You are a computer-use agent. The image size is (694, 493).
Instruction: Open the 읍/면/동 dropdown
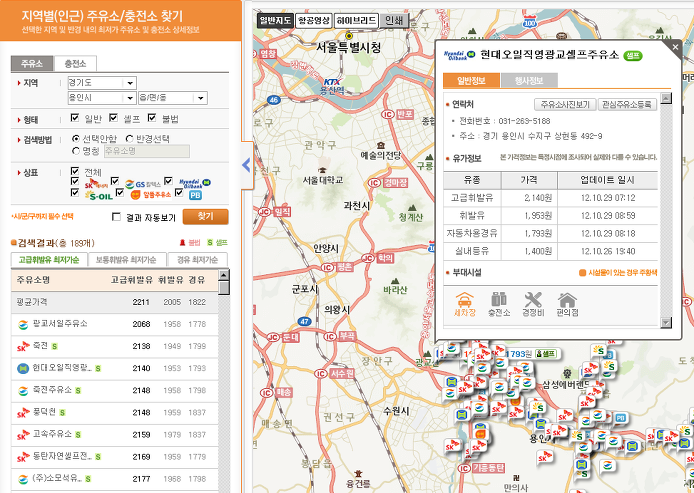173,98
